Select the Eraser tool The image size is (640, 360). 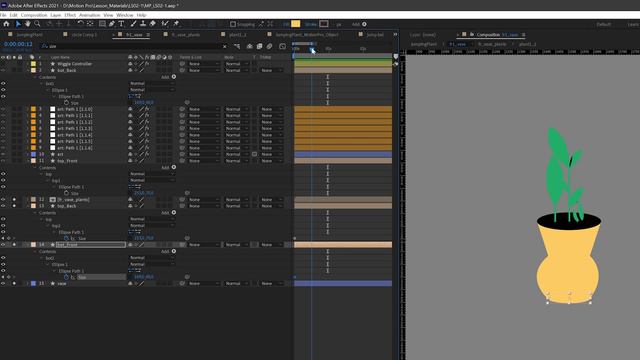153,24
